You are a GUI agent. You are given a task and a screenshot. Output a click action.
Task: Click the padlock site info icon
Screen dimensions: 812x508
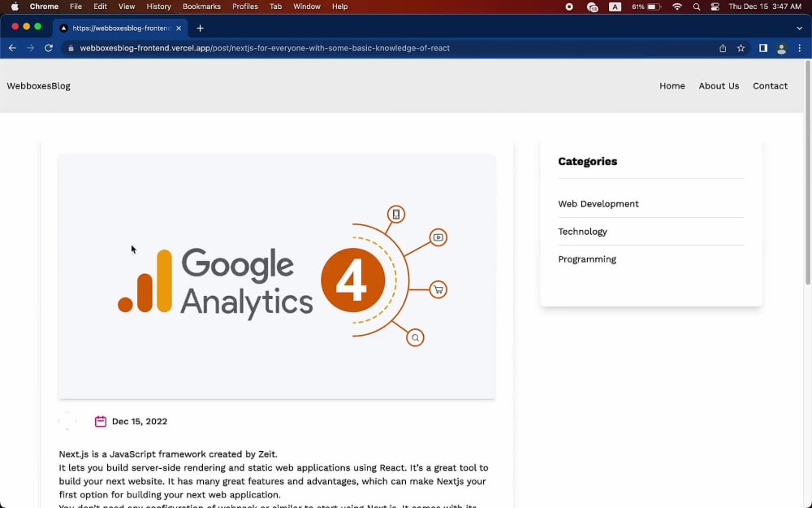pyautogui.click(x=71, y=48)
